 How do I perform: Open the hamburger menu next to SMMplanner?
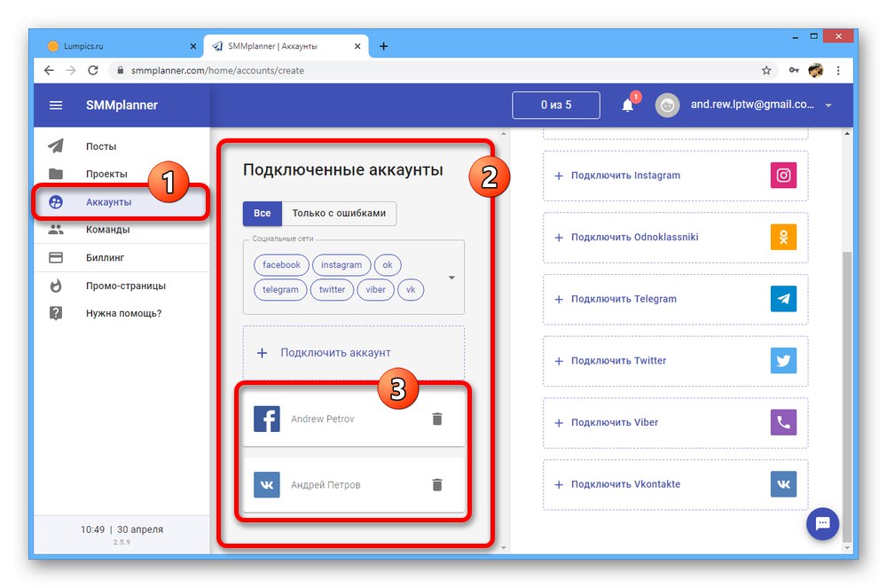(55, 106)
